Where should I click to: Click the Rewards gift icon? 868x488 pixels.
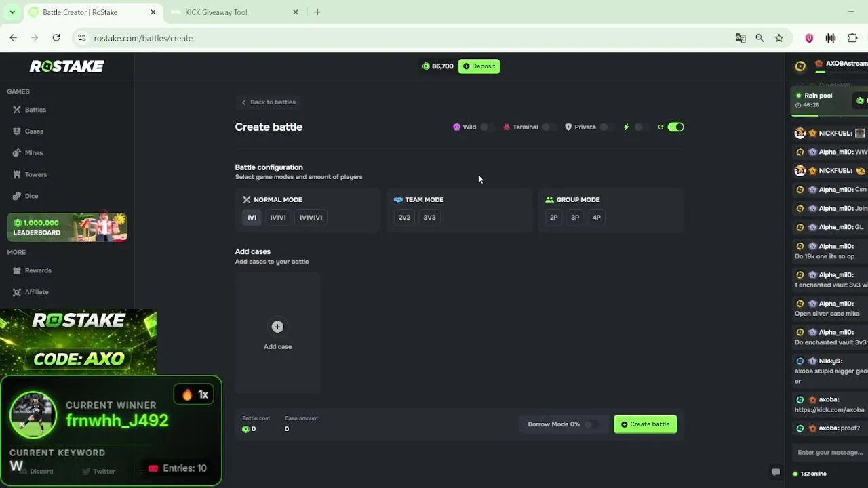(17, 270)
